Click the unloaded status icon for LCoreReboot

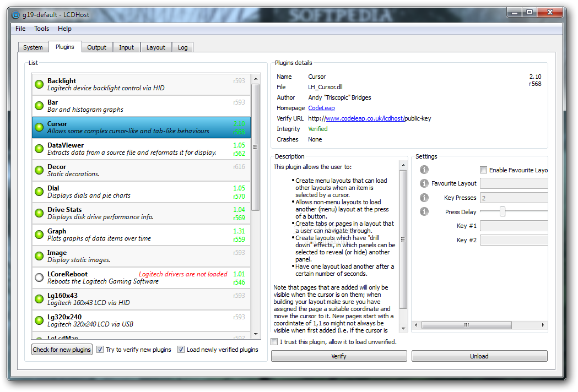39,277
